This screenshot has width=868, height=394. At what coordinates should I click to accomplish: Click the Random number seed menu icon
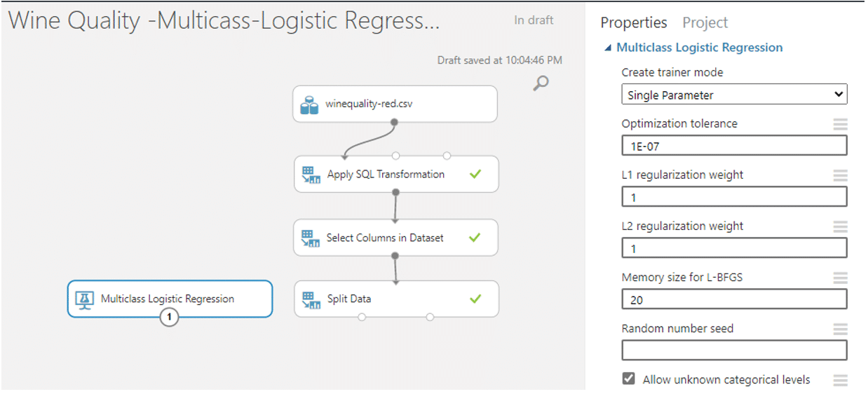click(840, 329)
